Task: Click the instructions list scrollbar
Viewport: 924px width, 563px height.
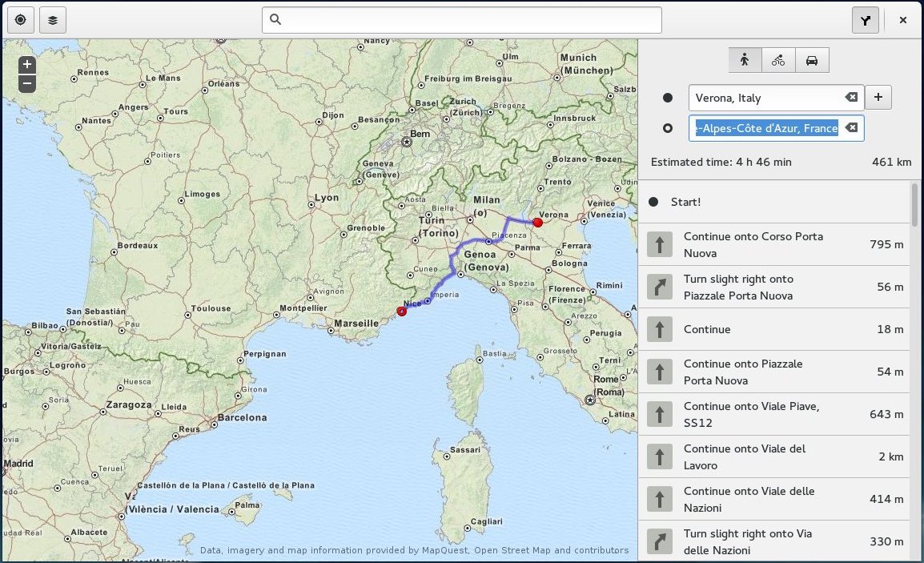Action: pos(914,204)
